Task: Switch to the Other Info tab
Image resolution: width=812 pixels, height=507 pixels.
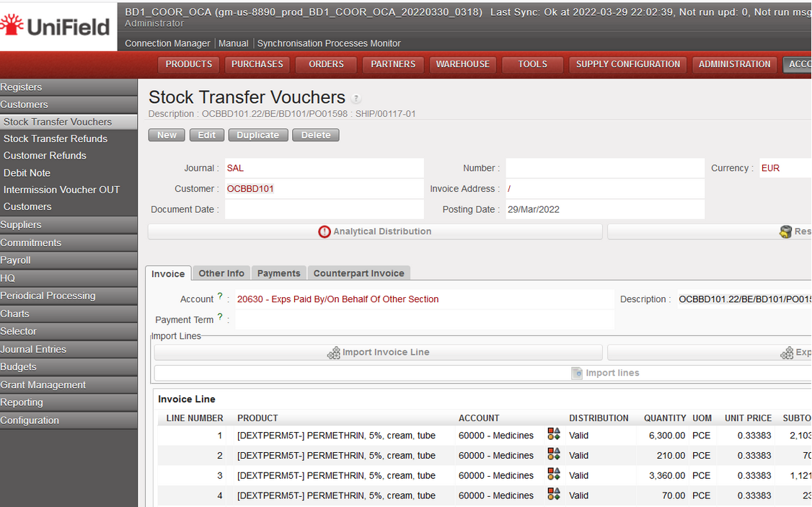Action: (x=221, y=273)
